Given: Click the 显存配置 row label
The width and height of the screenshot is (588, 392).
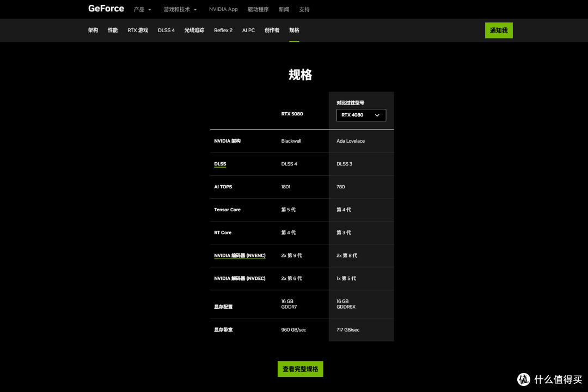Looking at the screenshot, I should [223, 307].
